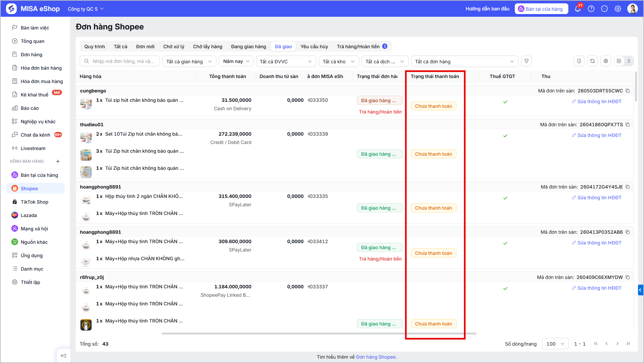Image resolution: width=644 pixels, height=363 pixels.
Task: Switch to card view layout toggle
Action: coord(619,61)
